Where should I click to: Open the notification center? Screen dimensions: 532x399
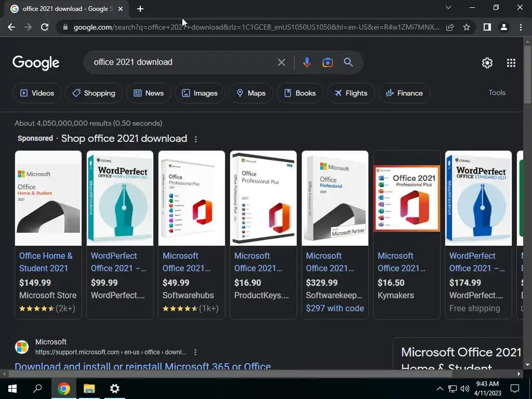coord(515,389)
